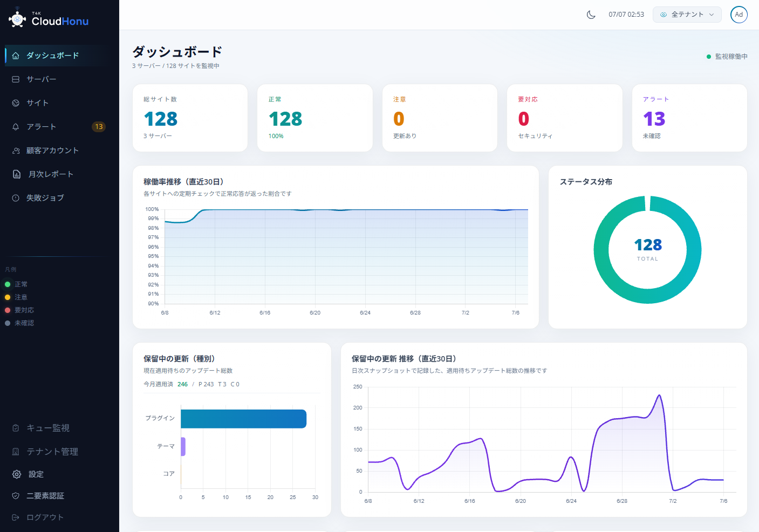Click the gray 未確認 legend dot
Viewport: 759px width, 532px height.
point(8,323)
